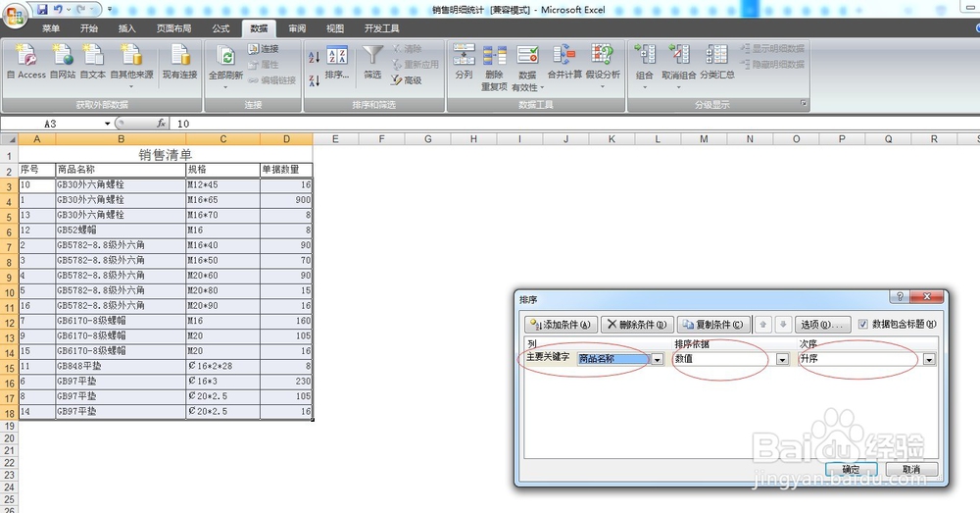
Task: Open the 菜单 tab
Action: coord(51,28)
